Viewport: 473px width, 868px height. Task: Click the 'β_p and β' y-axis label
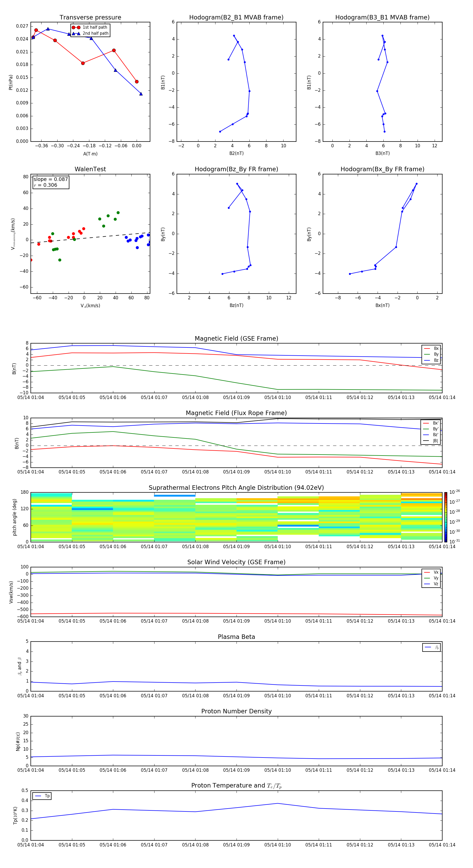tap(19, 666)
